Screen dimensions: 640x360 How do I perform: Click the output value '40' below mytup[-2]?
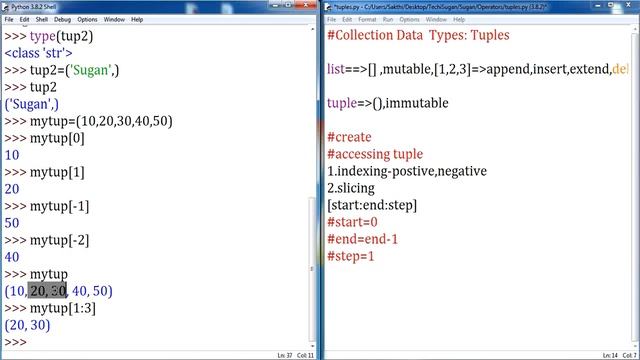point(12,257)
